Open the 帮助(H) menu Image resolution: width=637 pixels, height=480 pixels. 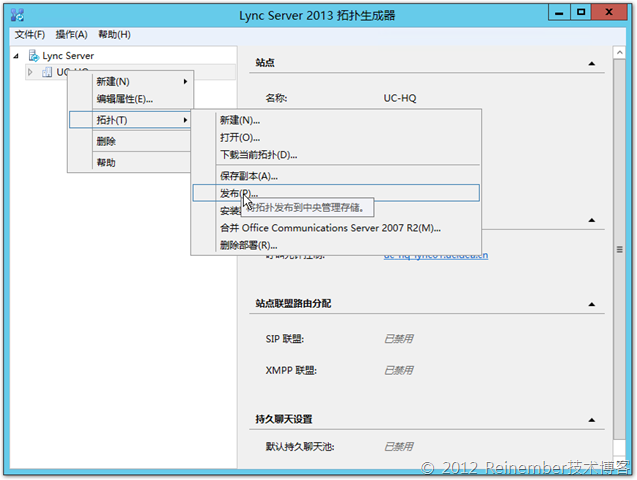114,35
